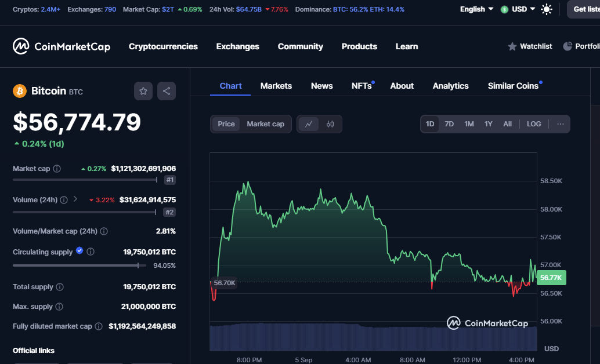Add Bitcoin to watchlist with star icon
This screenshot has height=364, width=600.
(143, 91)
